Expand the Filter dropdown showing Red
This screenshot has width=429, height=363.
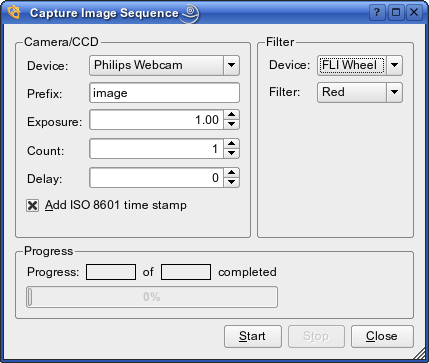pos(360,92)
